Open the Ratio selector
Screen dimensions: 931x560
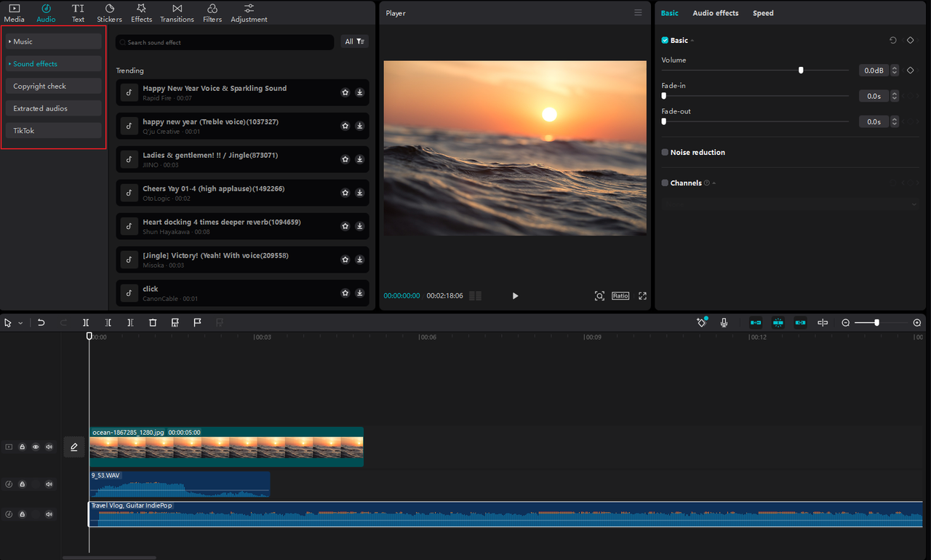click(620, 296)
